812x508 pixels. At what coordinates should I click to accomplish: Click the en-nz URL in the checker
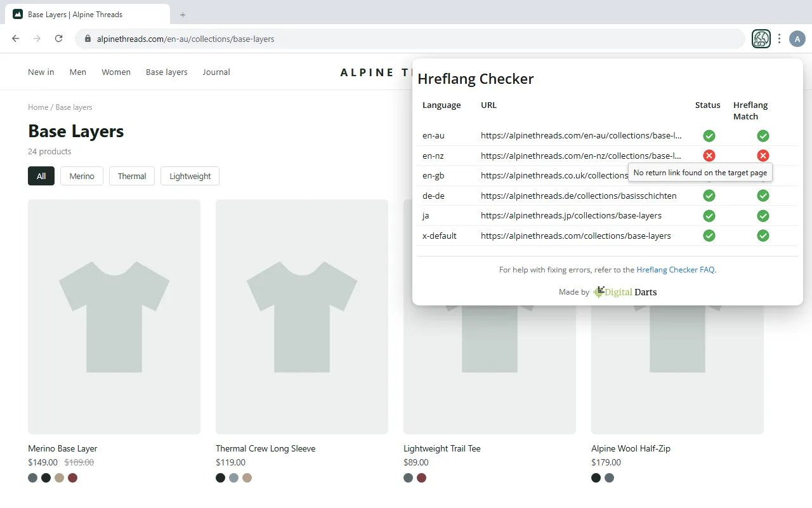point(581,156)
